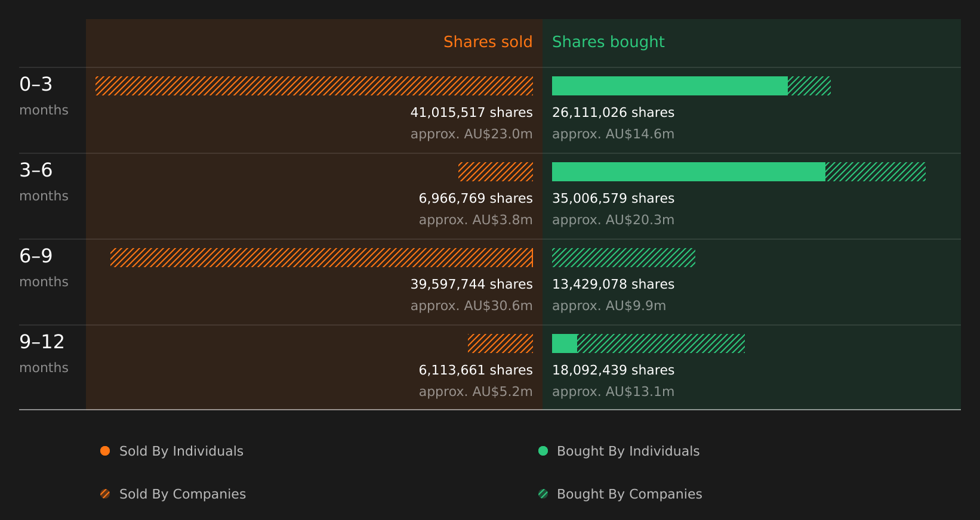
Task: Click the approx. AU$14.6m value
Action: click(x=613, y=134)
